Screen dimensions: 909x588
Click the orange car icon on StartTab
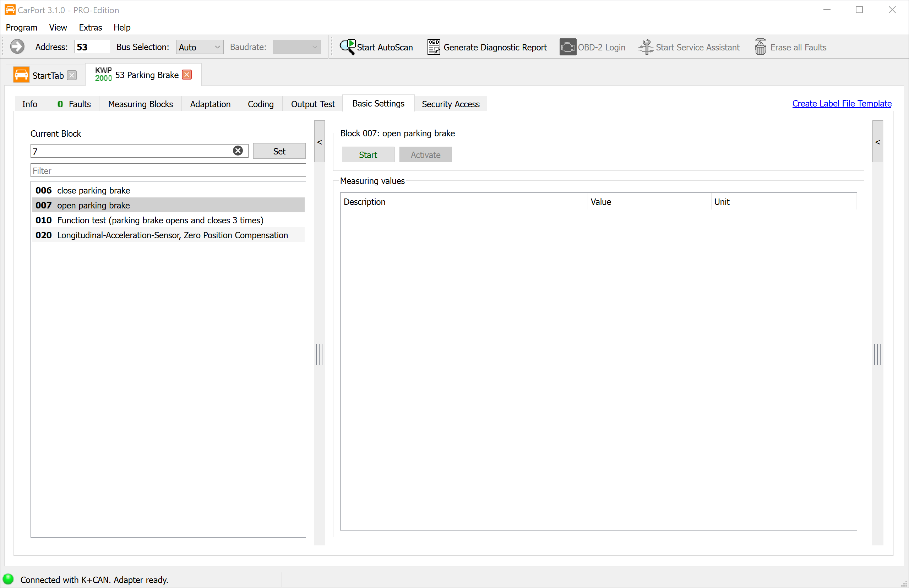[x=21, y=75]
